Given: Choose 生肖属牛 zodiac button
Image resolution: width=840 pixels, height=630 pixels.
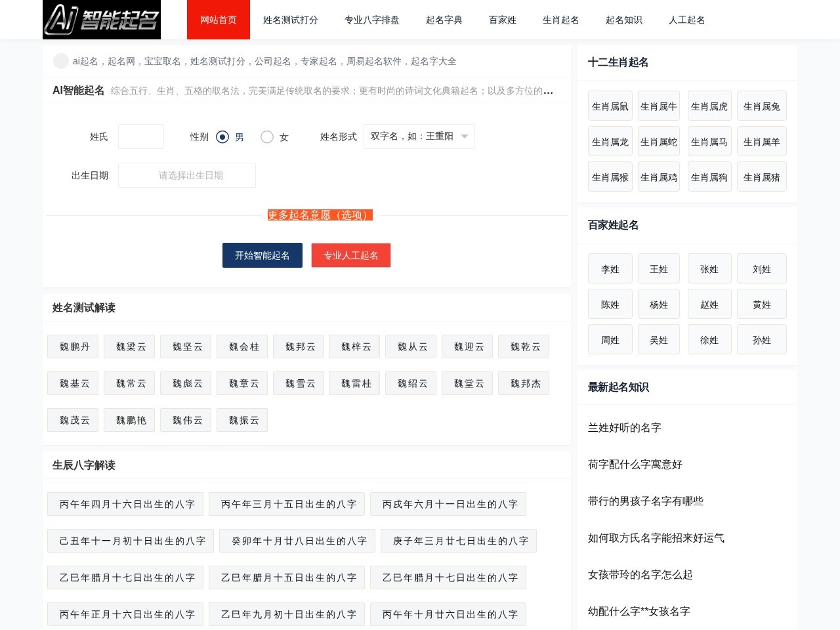Looking at the screenshot, I should 659,106.
